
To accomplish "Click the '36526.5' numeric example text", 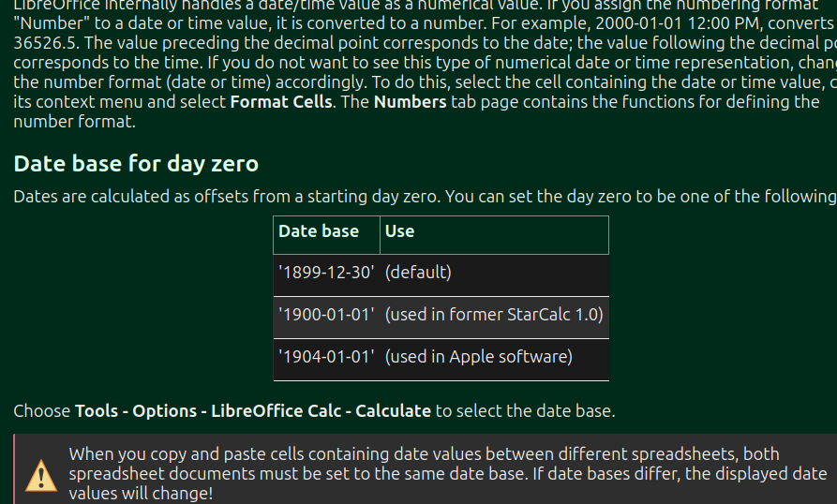I will coord(45,43).
